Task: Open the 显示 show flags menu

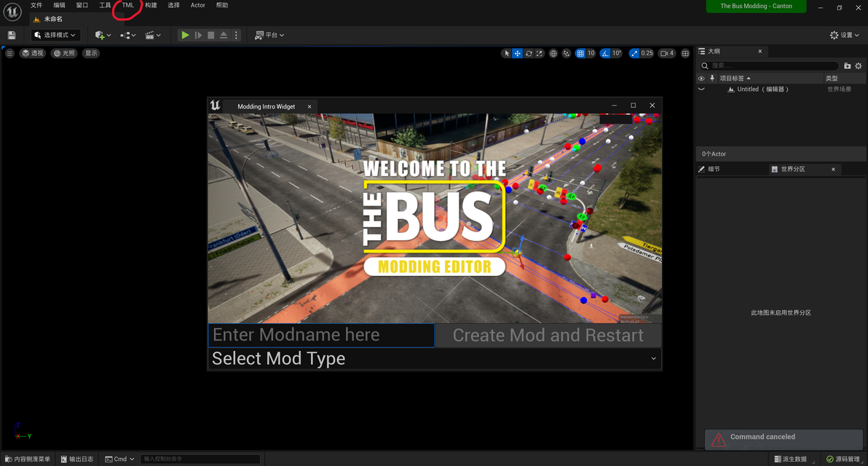Action: click(x=91, y=53)
